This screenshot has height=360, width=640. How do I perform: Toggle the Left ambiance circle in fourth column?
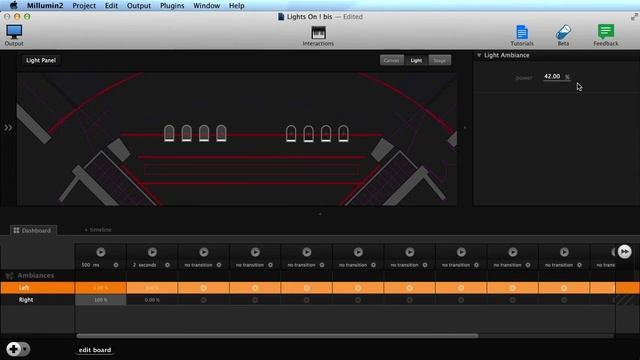pyautogui.click(x=255, y=288)
